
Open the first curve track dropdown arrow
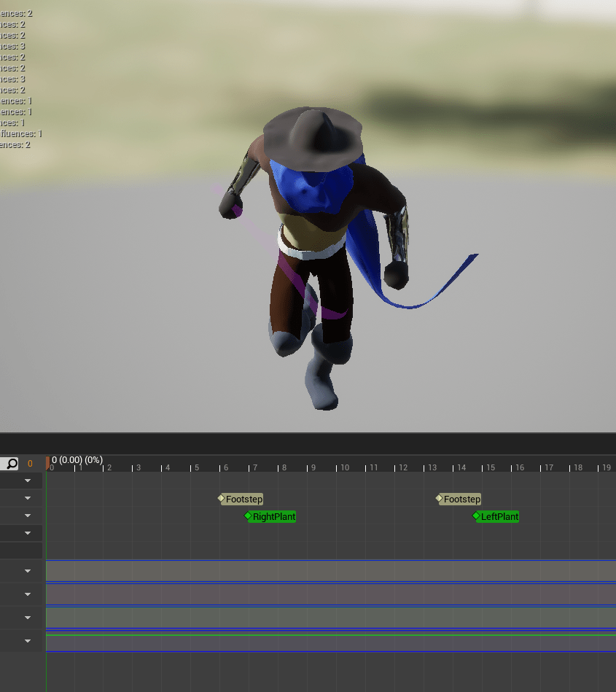coord(28,571)
